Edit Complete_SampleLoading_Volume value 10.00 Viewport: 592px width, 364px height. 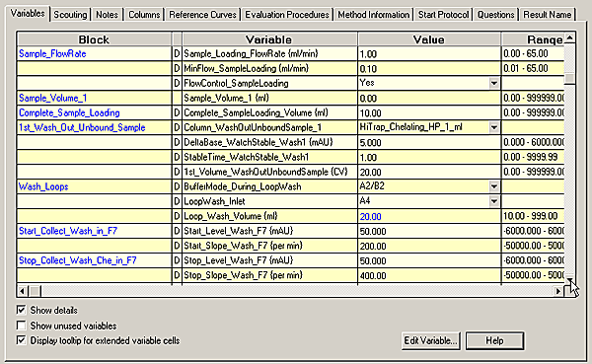click(x=429, y=112)
